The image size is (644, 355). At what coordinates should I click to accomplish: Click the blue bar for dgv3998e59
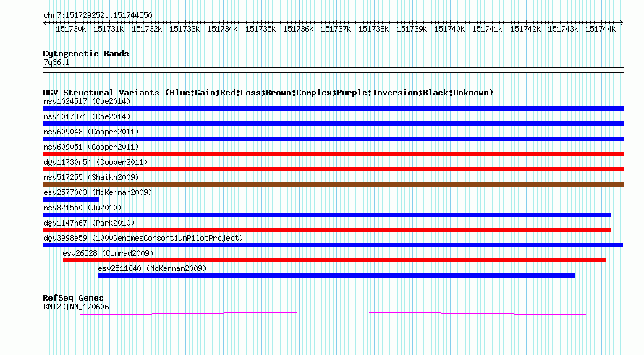point(333,245)
